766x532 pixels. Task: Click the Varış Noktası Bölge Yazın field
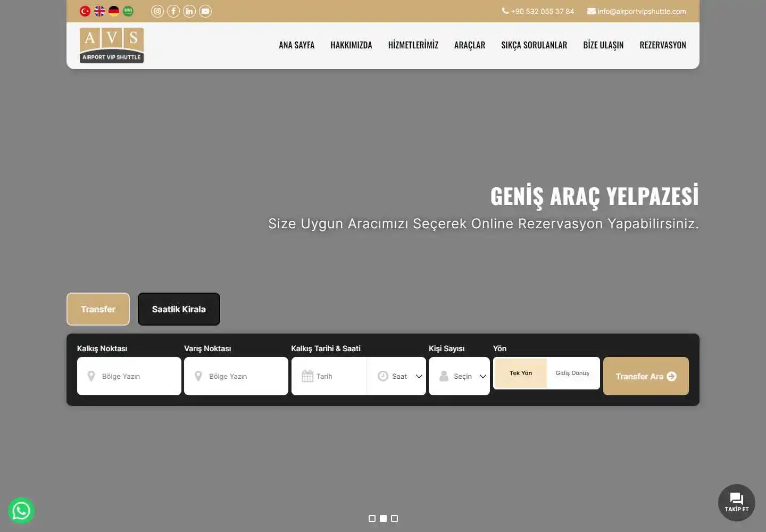click(x=236, y=376)
